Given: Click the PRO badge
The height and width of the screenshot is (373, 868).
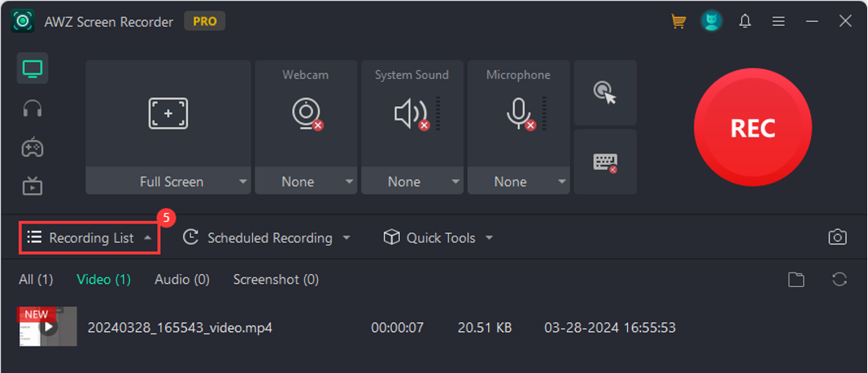Looking at the screenshot, I should point(205,22).
